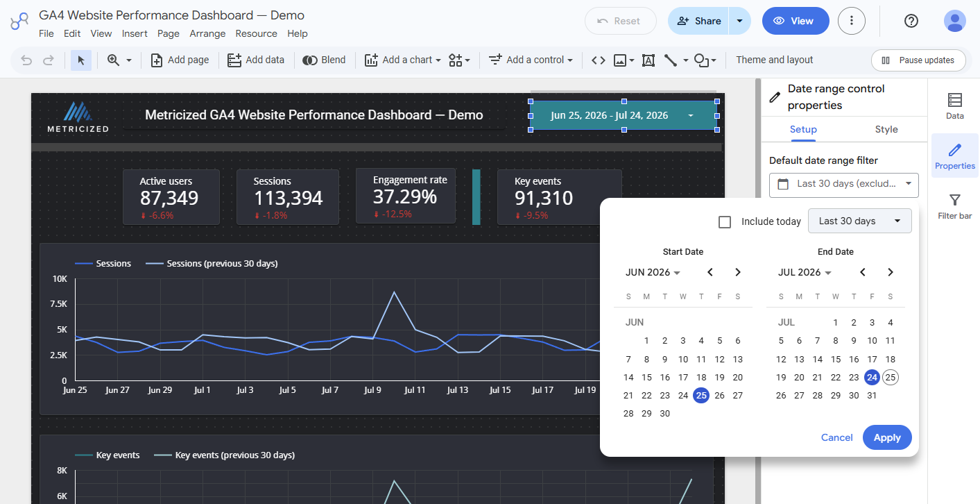980x504 pixels.
Task: Open Add a control dropdown
Action: (531, 60)
